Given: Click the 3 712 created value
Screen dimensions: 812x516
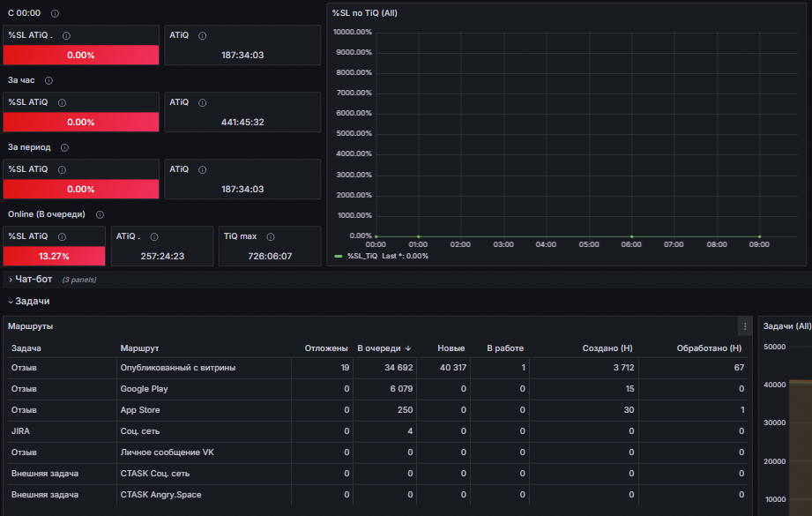Looking at the screenshot, I should point(623,368).
